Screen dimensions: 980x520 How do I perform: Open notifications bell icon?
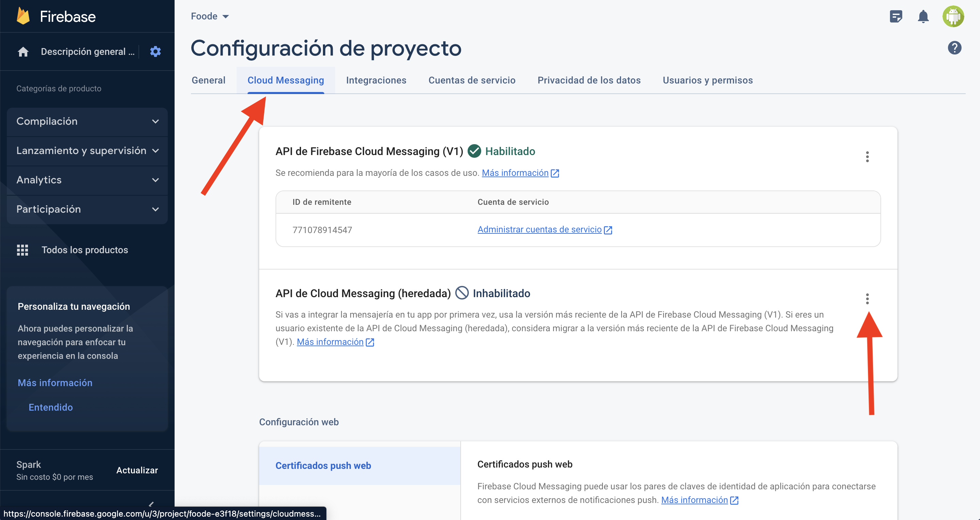click(x=923, y=16)
